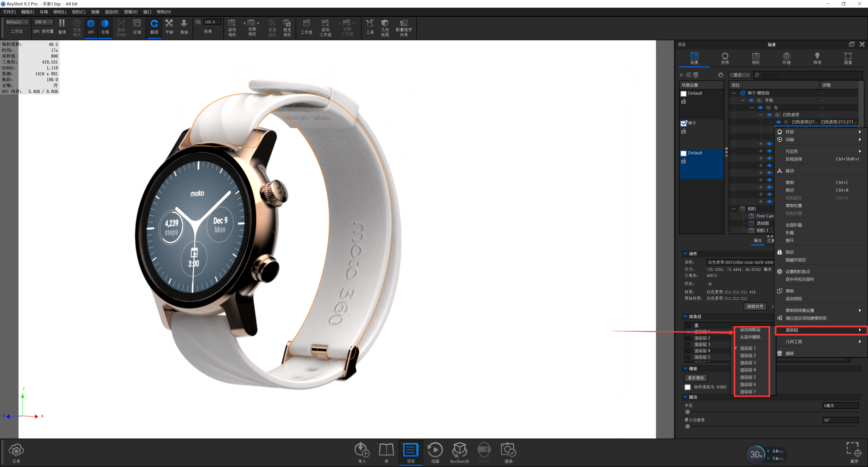Viewport: 868px width, 467px height.
Task: Uncheck the 单个 scene set checkbox
Action: pyautogui.click(x=684, y=123)
